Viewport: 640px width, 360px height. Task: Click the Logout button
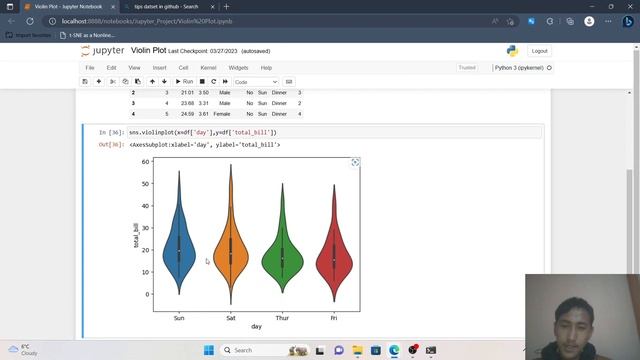click(539, 51)
